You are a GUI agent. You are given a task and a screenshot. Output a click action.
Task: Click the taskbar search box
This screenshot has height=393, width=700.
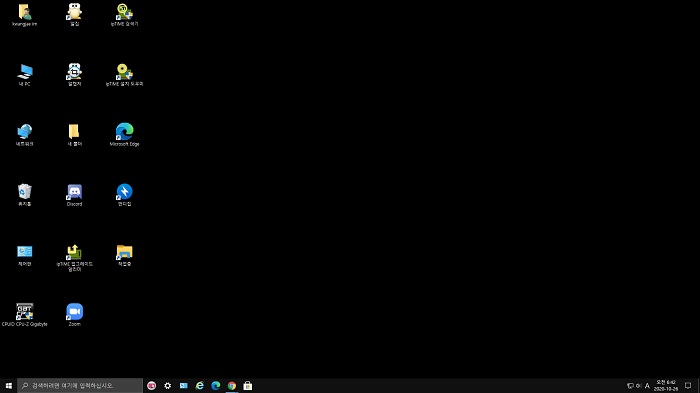coord(80,385)
